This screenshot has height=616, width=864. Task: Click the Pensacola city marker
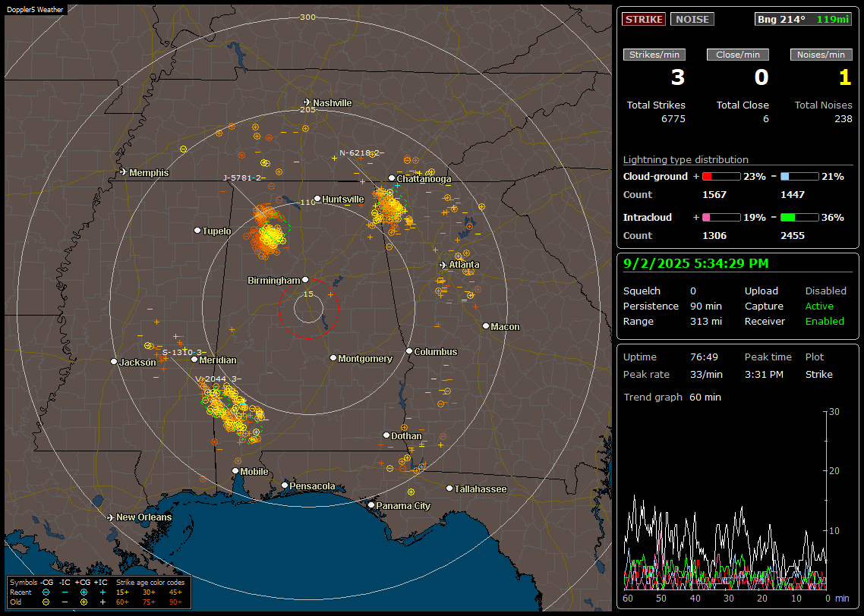point(284,485)
